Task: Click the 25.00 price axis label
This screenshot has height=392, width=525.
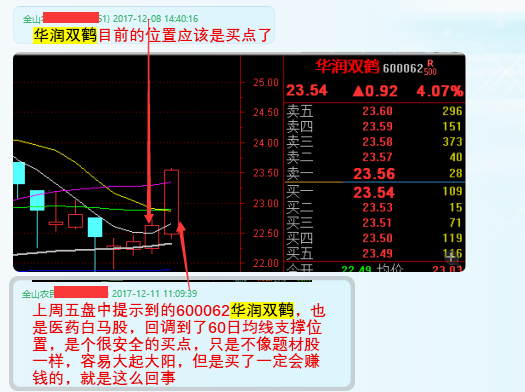Action: coord(266,82)
